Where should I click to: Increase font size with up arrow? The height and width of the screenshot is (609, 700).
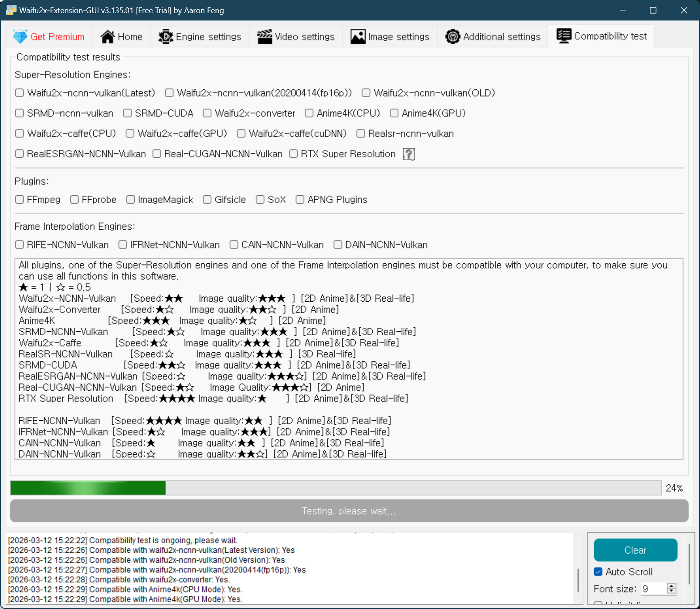[672, 586]
